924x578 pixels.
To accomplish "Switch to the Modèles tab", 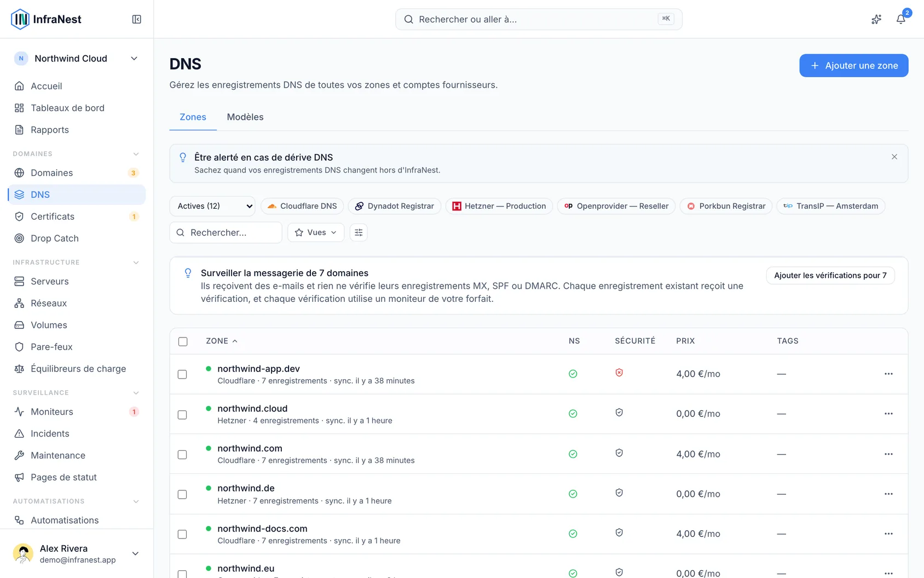I will coord(245,117).
